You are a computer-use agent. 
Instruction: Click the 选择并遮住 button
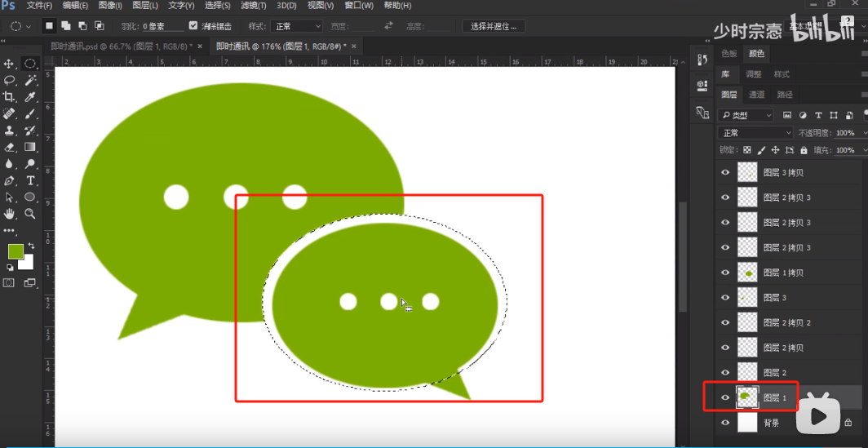494,26
